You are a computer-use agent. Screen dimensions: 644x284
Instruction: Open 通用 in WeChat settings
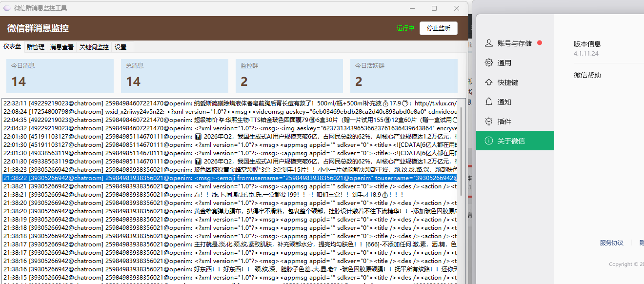(515, 63)
